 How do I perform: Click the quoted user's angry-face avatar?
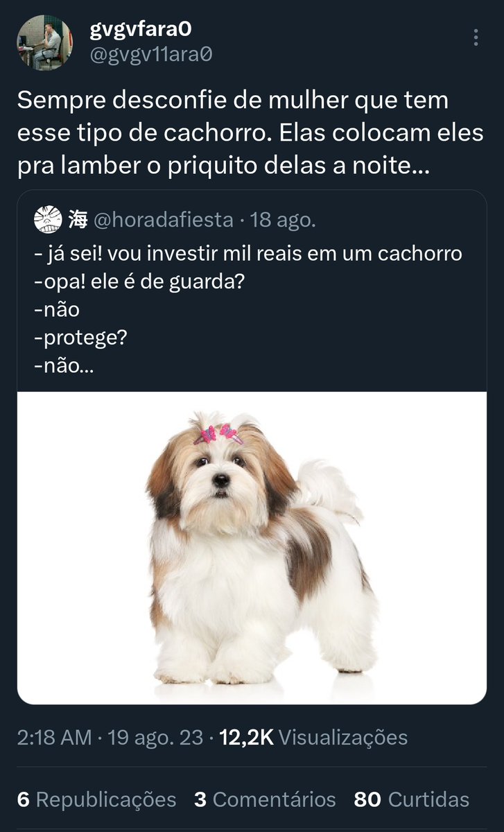[x=47, y=220]
